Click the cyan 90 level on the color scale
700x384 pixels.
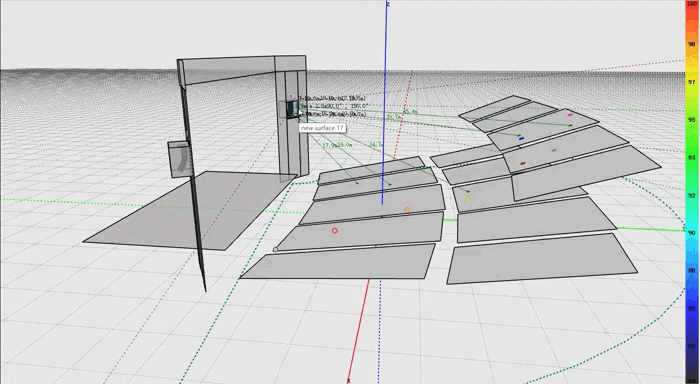(x=692, y=233)
